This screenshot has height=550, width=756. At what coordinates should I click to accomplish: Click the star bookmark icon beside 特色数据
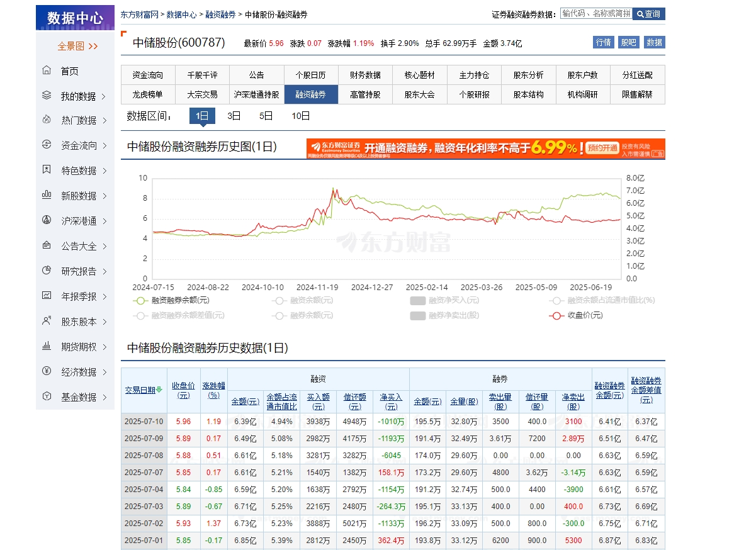tap(47, 170)
